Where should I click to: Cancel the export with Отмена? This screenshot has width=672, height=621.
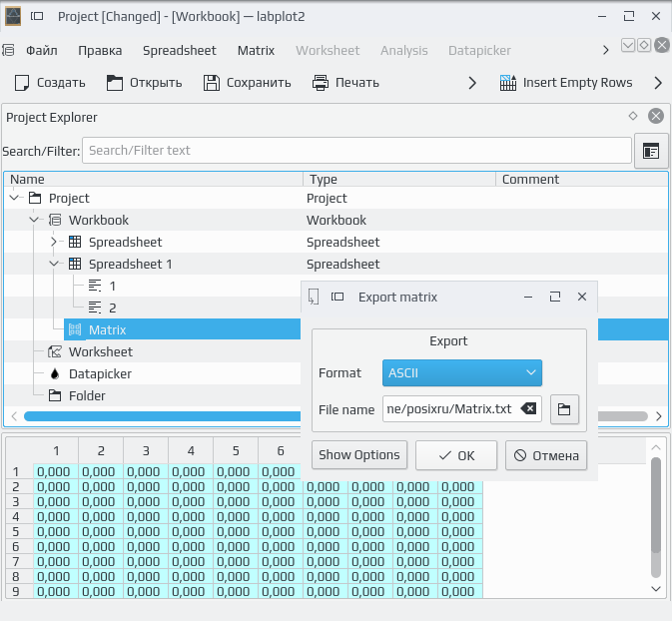(x=546, y=455)
